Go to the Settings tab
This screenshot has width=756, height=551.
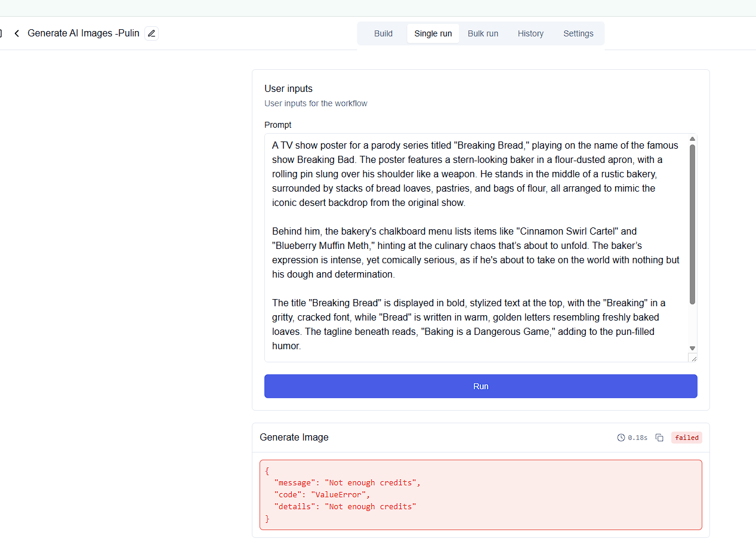pyautogui.click(x=578, y=33)
